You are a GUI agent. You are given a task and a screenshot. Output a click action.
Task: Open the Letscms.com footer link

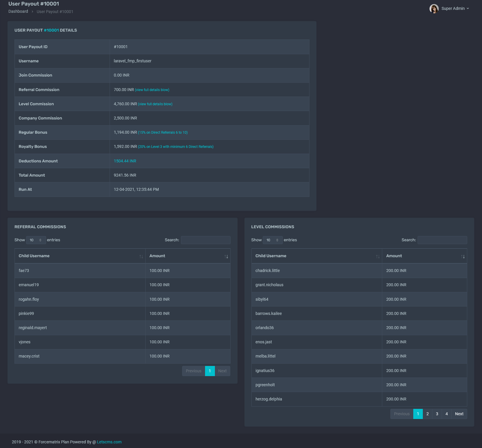click(109, 442)
